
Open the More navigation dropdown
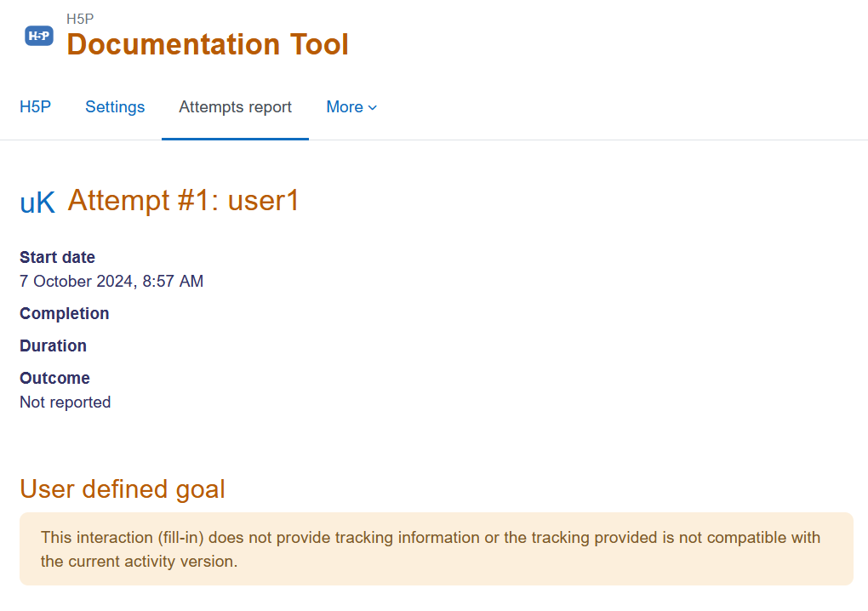click(351, 107)
